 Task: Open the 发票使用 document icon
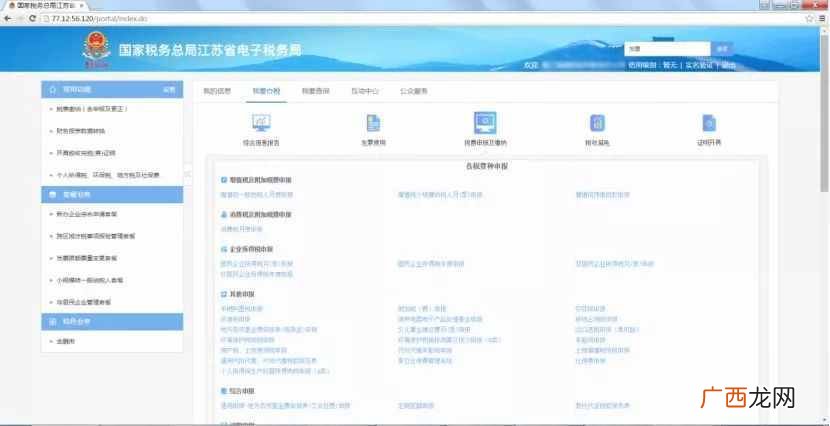coord(373,123)
